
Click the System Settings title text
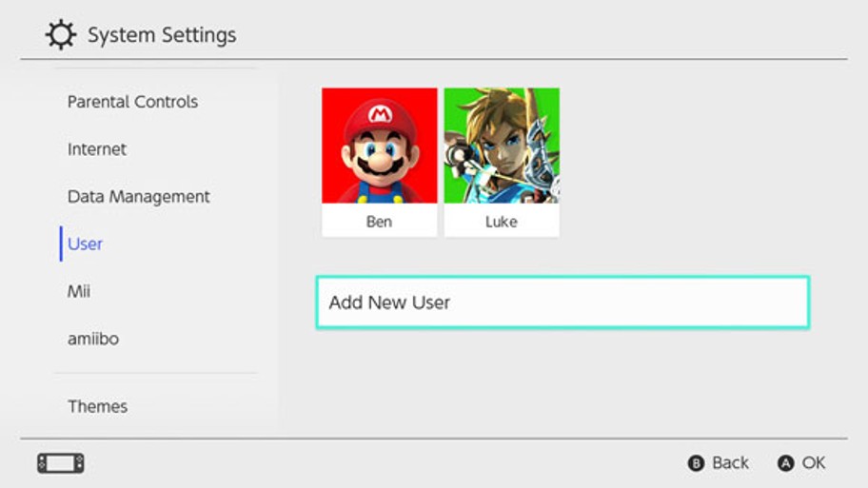tap(162, 36)
